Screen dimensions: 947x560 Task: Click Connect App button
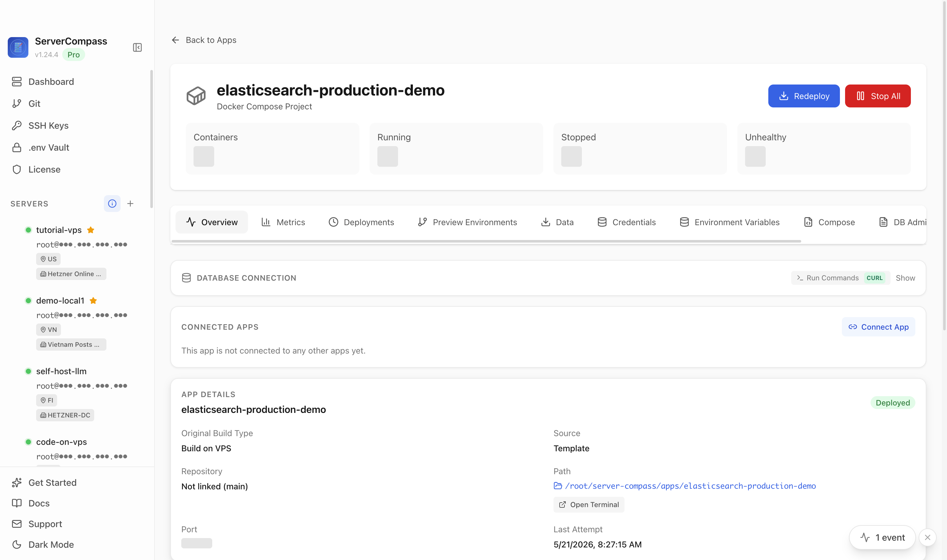878,327
